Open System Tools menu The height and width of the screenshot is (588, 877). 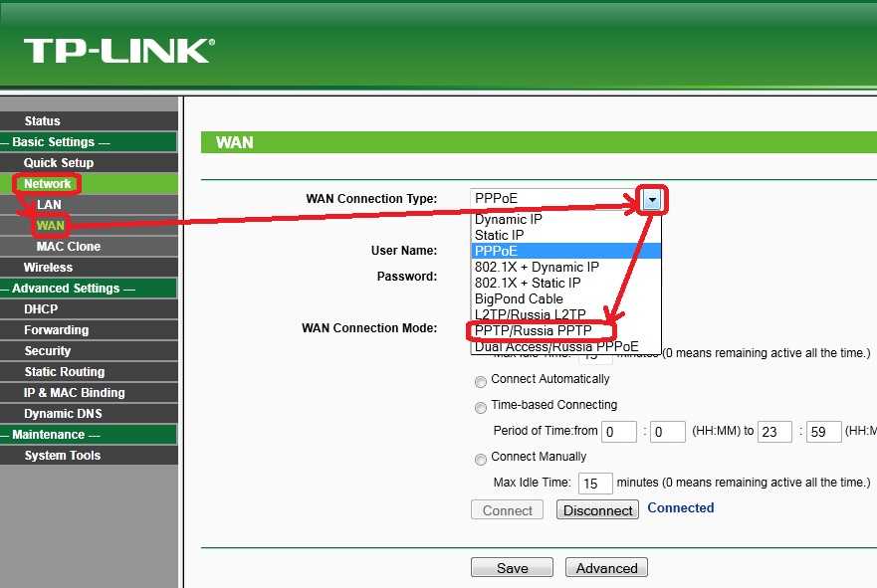(x=62, y=455)
